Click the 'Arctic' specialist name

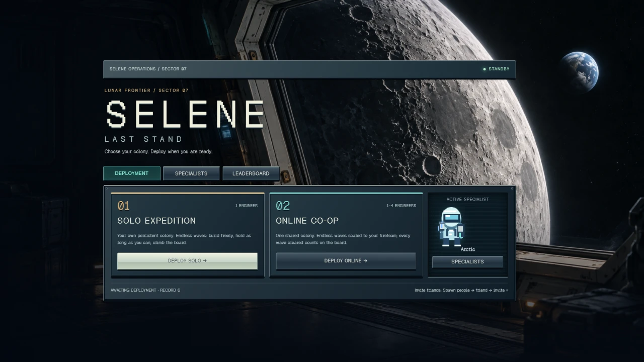click(468, 249)
